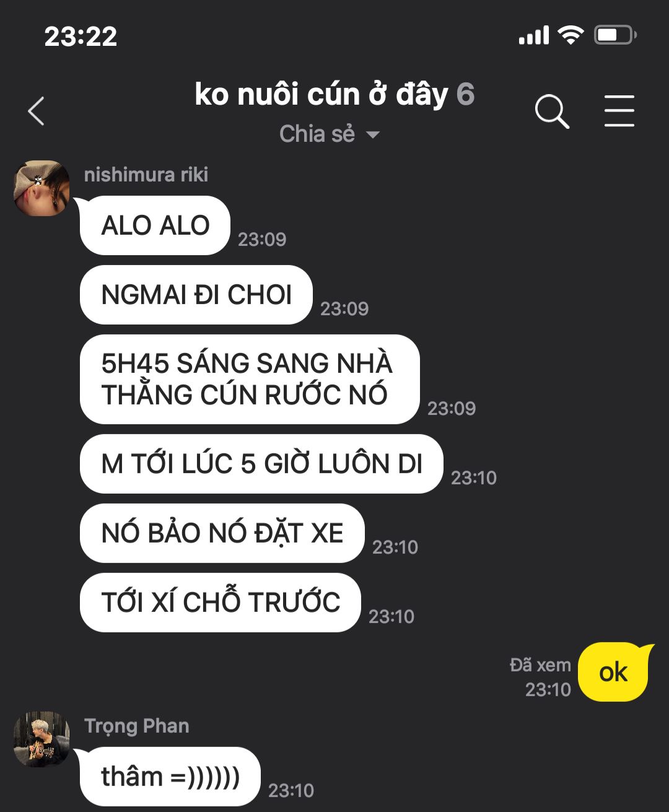Open the chat search magnifier icon
This screenshot has width=669, height=812.
(x=551, y=111)
